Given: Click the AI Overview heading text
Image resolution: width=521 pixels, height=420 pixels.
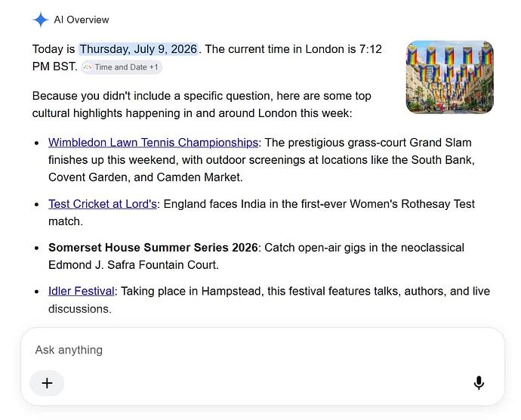Looking at the screenshot, I should click(x=82, y=20).
